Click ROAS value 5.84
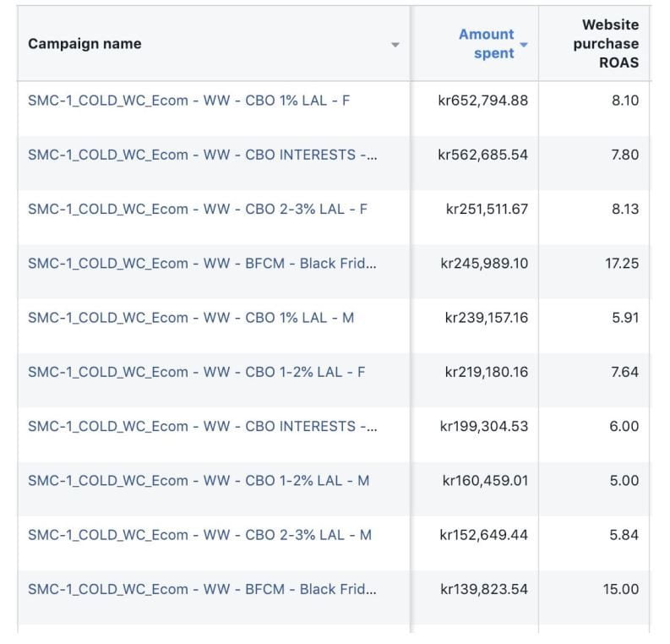 click(x=624, y=535)
